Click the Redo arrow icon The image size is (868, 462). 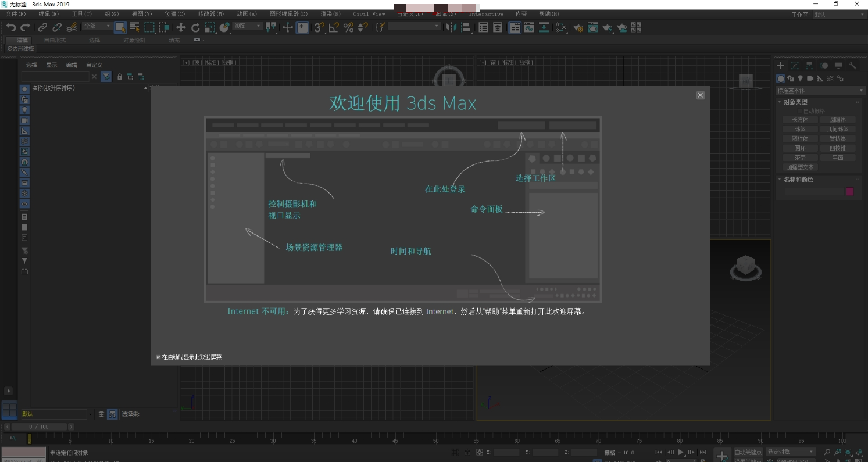click(x=25, y=27)
